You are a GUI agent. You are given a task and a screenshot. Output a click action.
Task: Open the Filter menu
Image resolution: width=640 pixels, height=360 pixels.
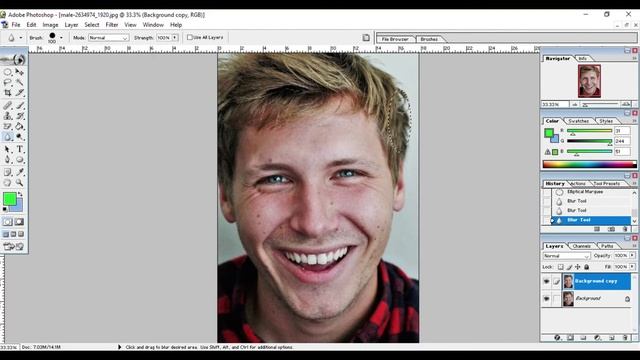(x=112, y=25)
